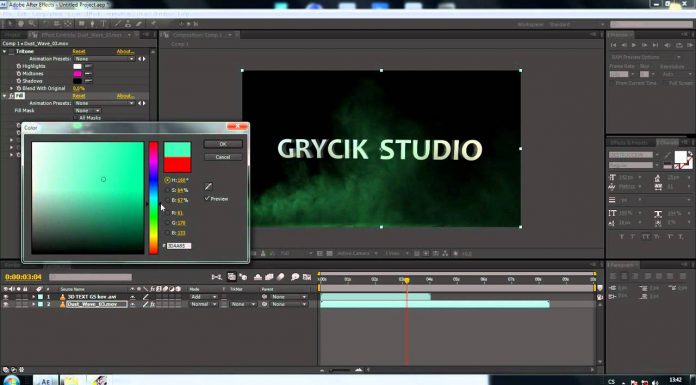Select the G green radio button
This screenshot has height=385, width=696.
tap(167, 223)
